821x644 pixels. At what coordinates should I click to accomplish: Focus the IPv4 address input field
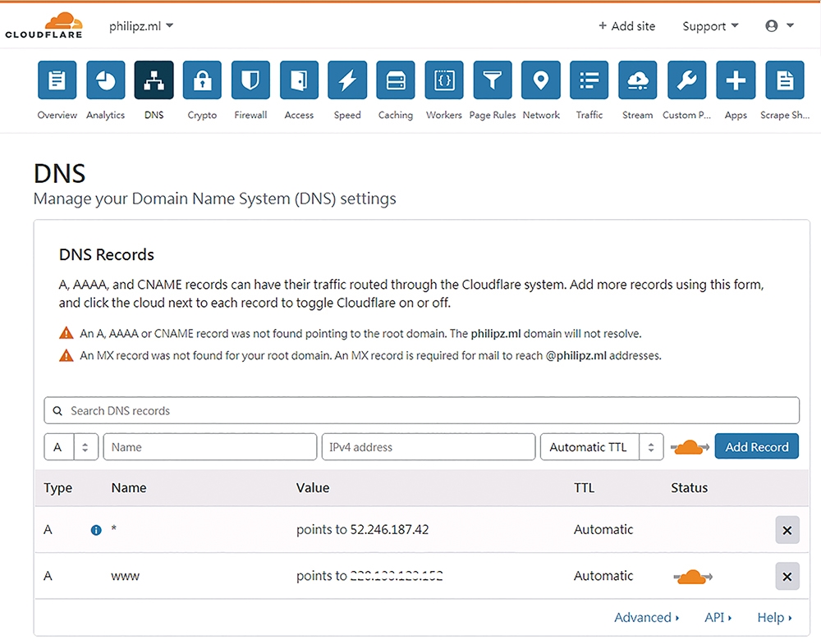click(429, 447)
